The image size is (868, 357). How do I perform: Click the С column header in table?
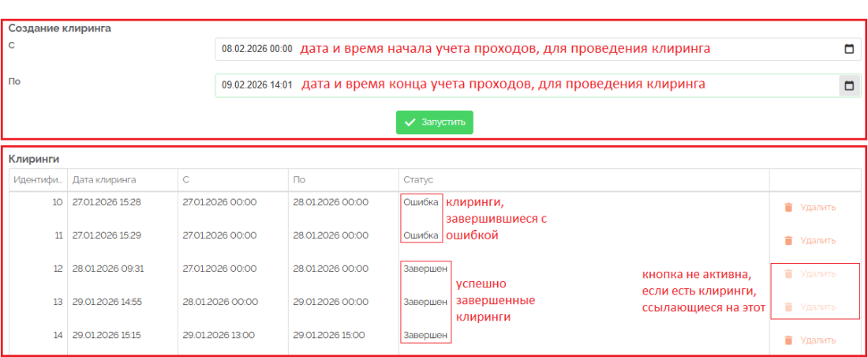pos(186,180)
